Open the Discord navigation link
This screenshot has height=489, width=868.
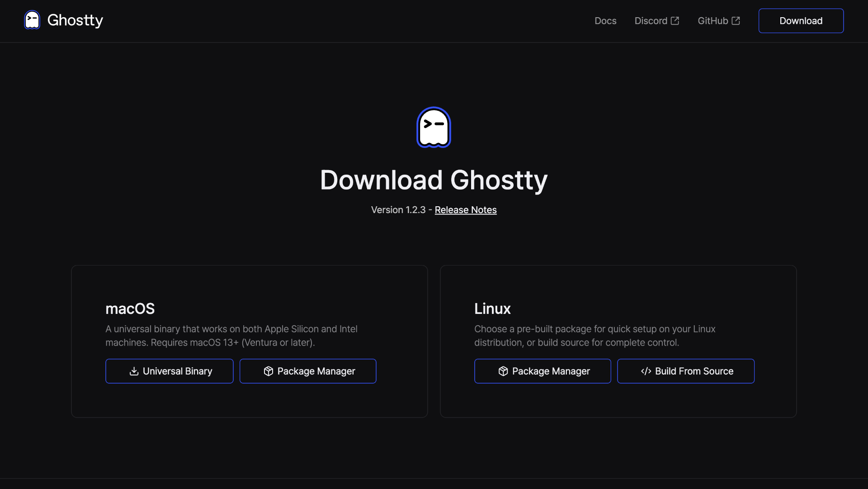pos(651,21)
